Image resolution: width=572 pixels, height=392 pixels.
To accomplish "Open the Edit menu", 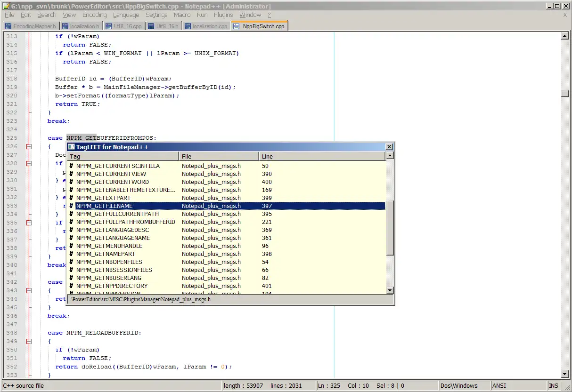I will click(x=26, y=15).
